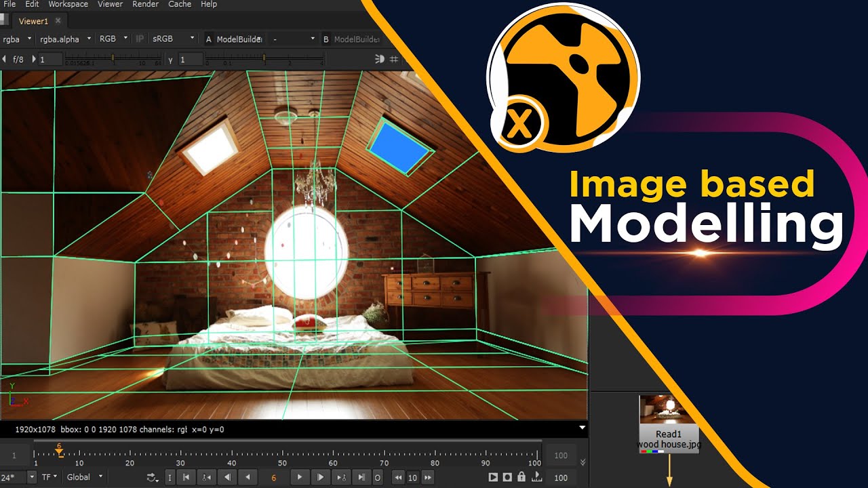Open the Edit menu
Screen dimensions: 868x488
[x=32, y=4]
